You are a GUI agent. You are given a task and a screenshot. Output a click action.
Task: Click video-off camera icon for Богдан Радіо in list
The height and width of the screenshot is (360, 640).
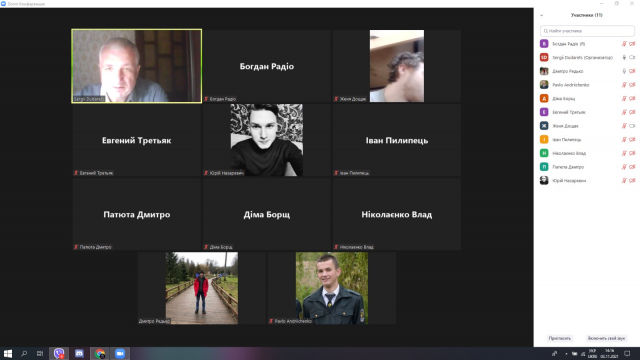pos(632,44)
